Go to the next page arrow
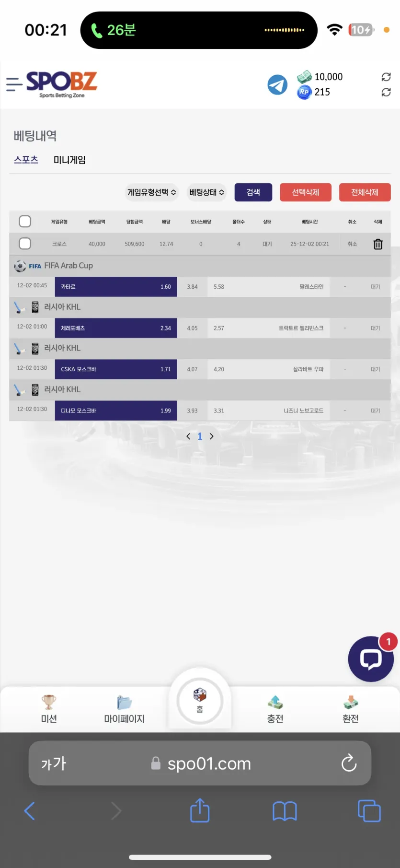Screen dimensions: 400x868 (x=212, y=436)
